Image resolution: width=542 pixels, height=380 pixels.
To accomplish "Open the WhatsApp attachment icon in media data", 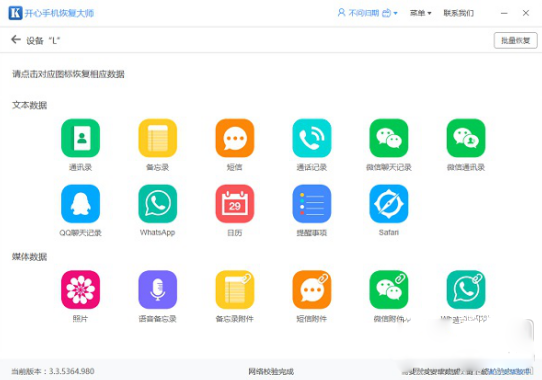I will [x=466, y=289].
